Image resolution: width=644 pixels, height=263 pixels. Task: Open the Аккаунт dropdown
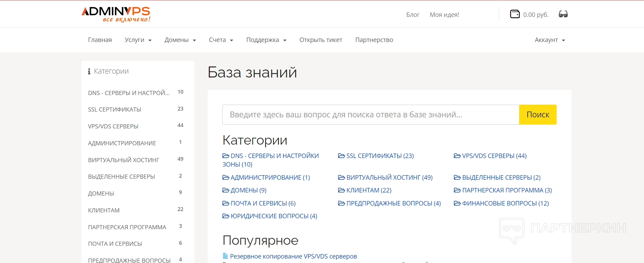pos(549,40)
